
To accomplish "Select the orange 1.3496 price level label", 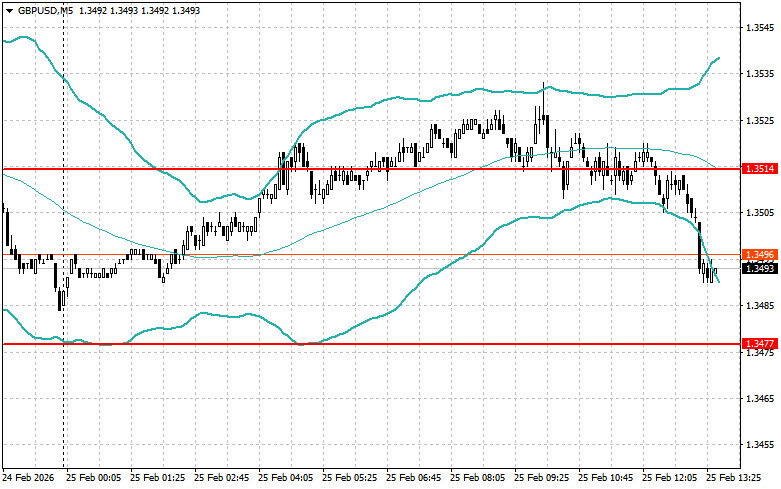I will click(x=760, y=255).
